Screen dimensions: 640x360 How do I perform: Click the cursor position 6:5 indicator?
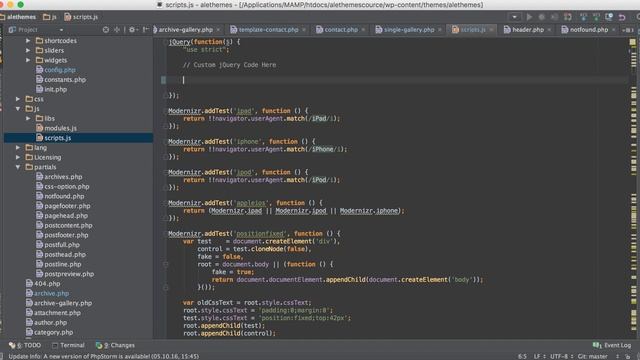[522, 356]
